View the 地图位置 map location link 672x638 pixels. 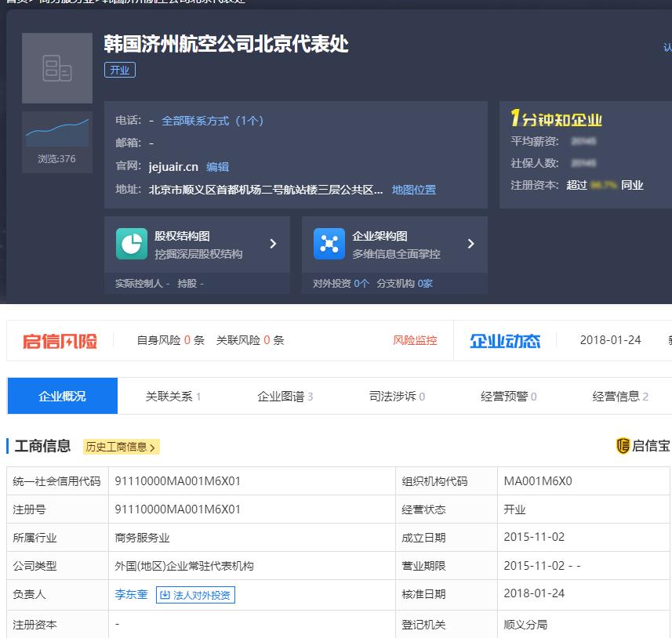[413, 189]
